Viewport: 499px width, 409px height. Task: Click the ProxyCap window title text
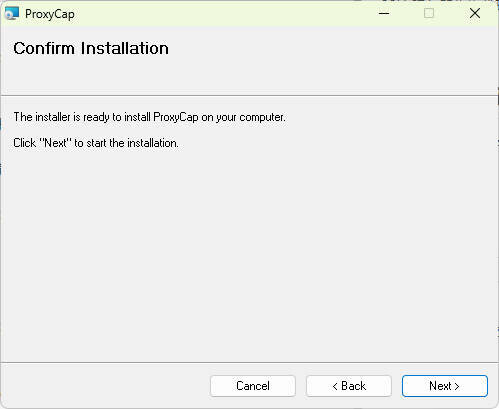tap(50, 14)
